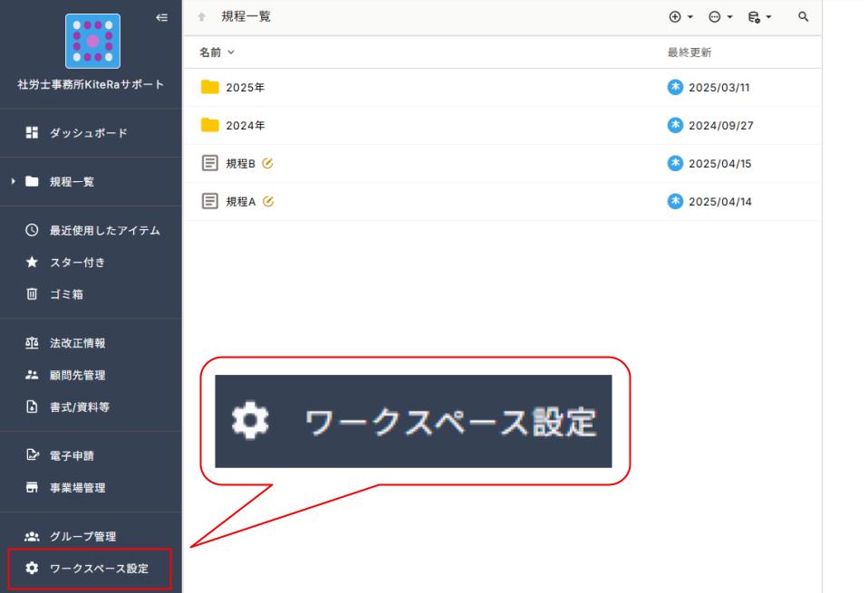Viewport: 868px width, 593px height.
Task: Click the 最終更新 column header
Action: (690, 53)
